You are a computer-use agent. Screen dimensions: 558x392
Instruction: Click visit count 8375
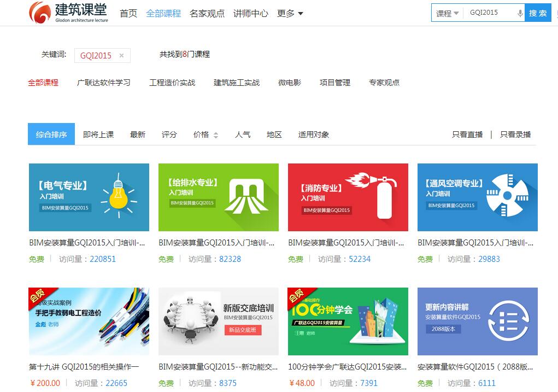click(228, 383)
